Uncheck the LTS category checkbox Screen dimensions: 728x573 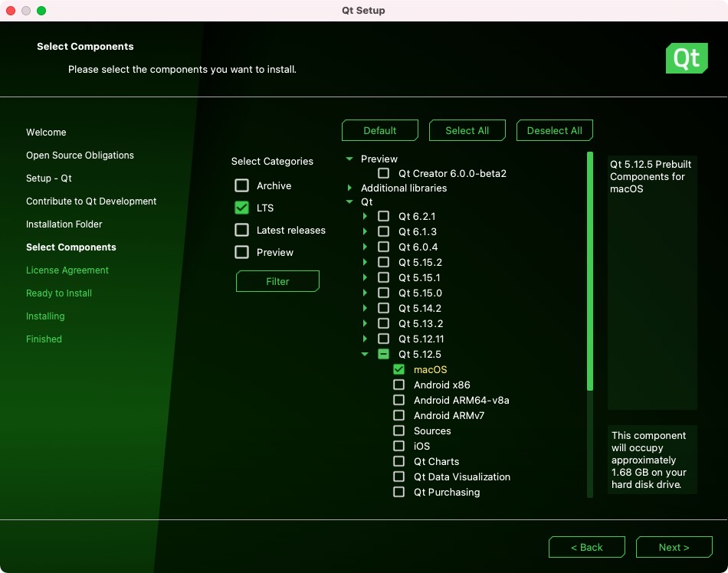coord(242,208)
